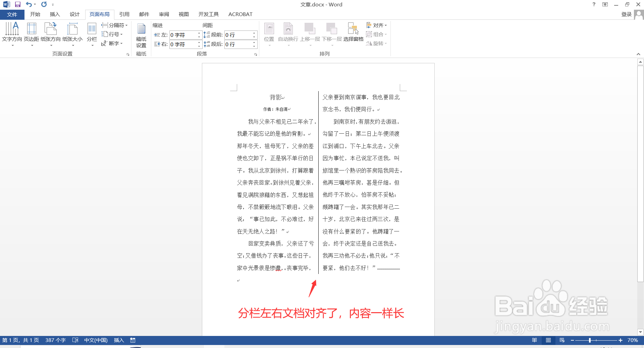Open Word Help question mark
This screenshot has width=644, height=348.
[594, 4]
